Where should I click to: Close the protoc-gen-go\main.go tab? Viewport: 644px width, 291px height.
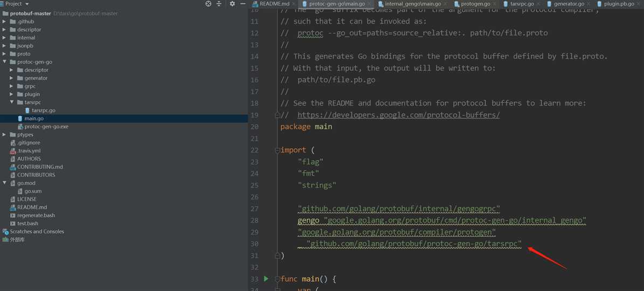coord(369,4)
